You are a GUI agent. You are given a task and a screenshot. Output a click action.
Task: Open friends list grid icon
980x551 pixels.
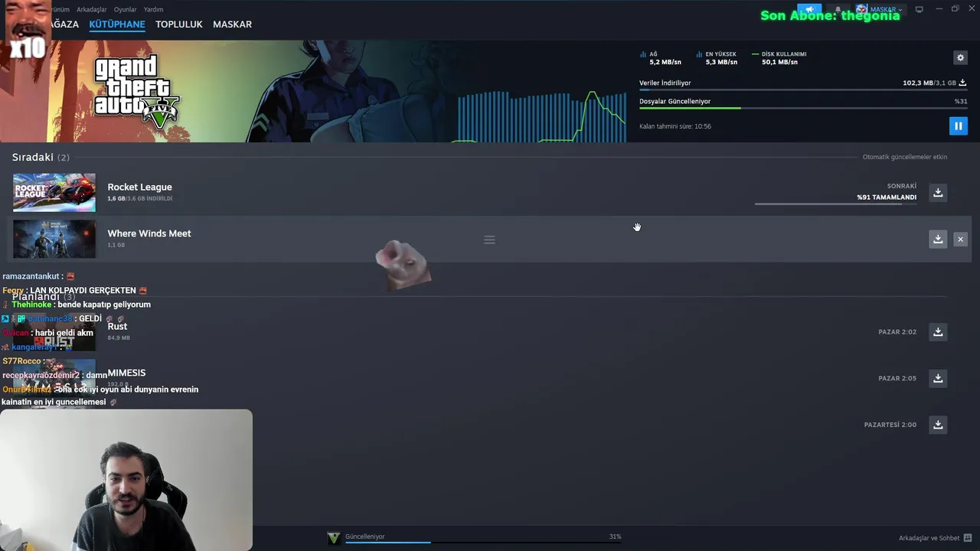tap(968, 538)
